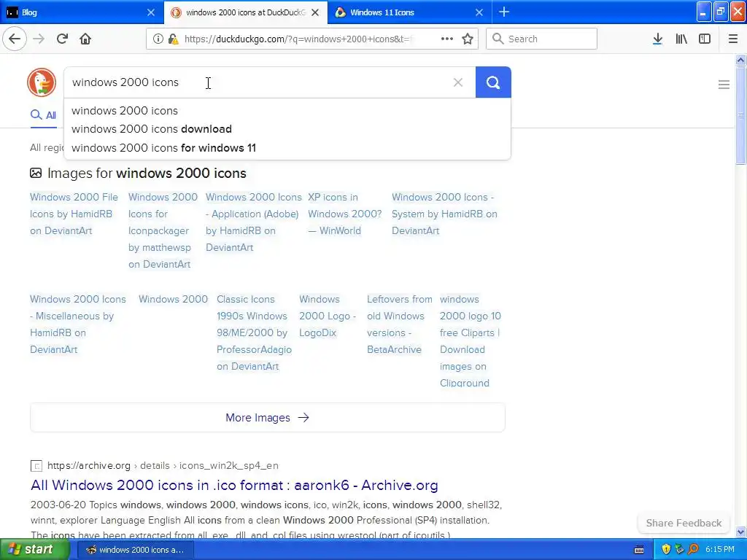Open the on-screen keyboard taskbar icon
Screen dimensions: 747x560
pyautogui.click(x=639, y=550)
